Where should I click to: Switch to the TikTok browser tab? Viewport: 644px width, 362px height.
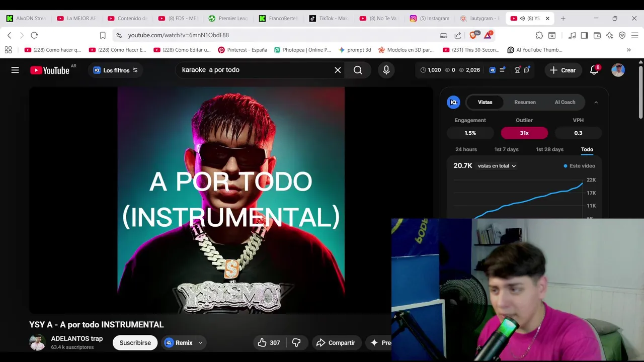coord(329,18)
